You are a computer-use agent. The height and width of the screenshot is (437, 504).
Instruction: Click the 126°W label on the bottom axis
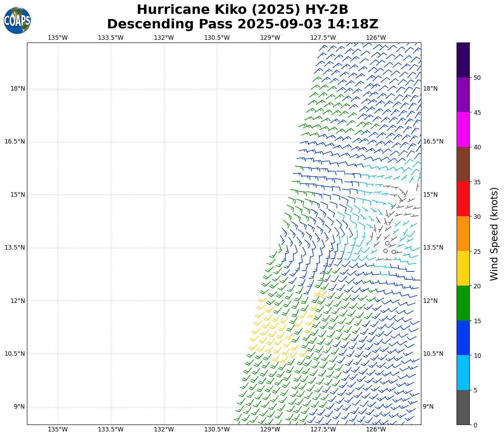tap(376, 429)
